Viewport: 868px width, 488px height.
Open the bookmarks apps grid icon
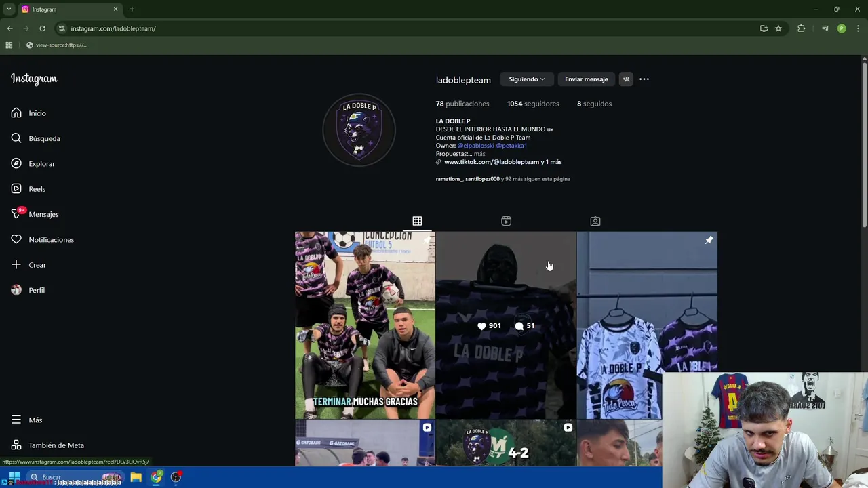point(9,45)
